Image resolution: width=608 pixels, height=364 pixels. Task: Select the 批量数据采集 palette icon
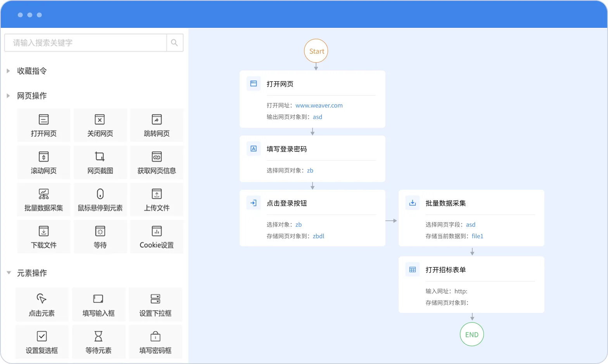44,194
